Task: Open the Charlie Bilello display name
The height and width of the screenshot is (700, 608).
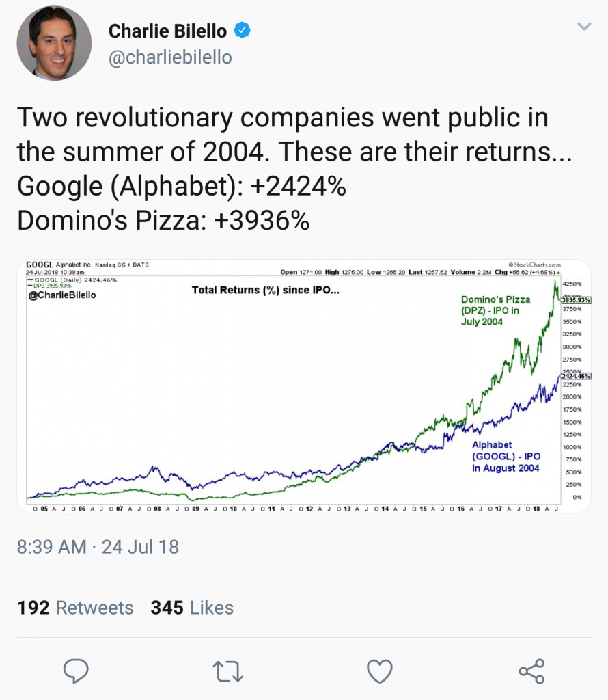Action: coord(168,31)
